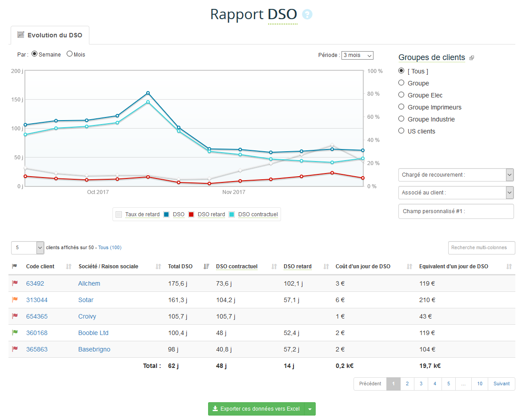522x420 pixels.
Task: Click Exporter ces données vers Excel
Action: [x=257, y=409]
